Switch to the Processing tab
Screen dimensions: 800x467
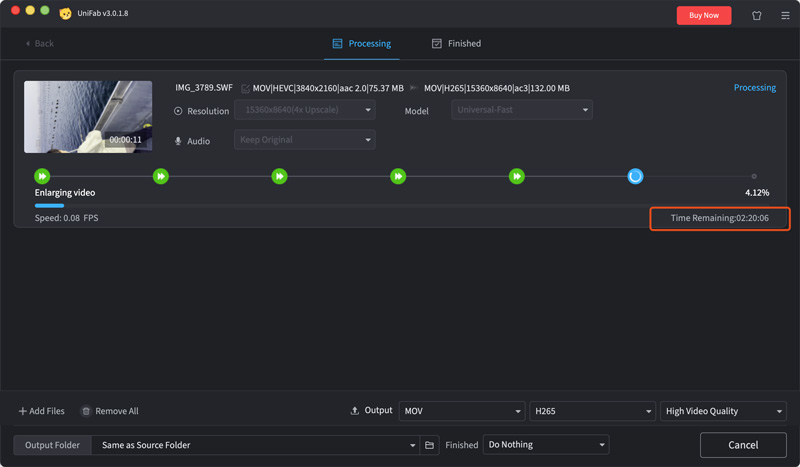(x=362, y=43)
